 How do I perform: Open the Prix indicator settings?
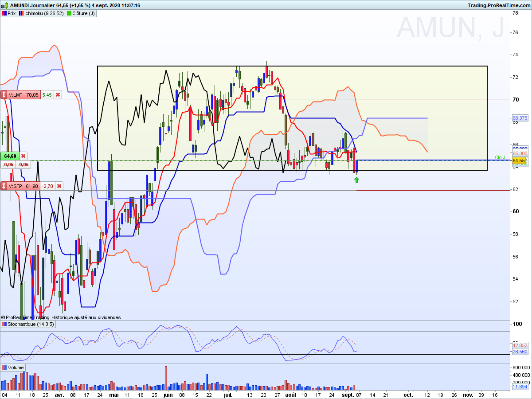pos(9,13)
